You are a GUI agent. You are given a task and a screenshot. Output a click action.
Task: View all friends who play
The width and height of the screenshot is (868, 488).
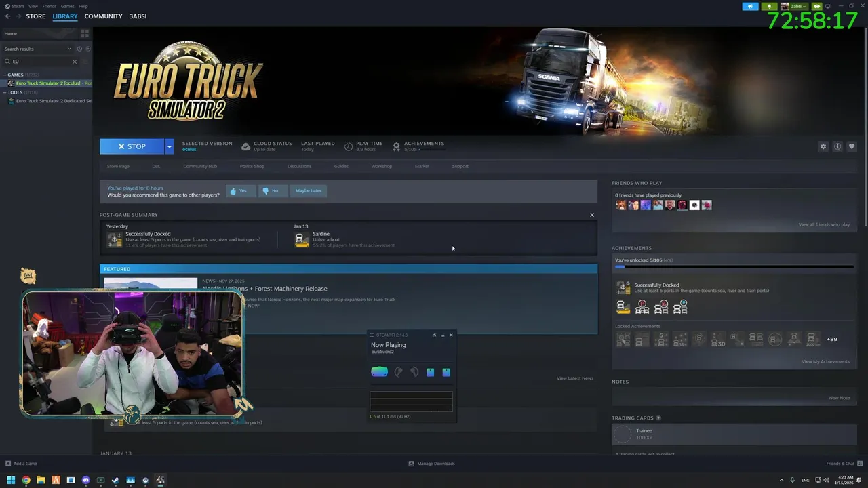[824, 224]
